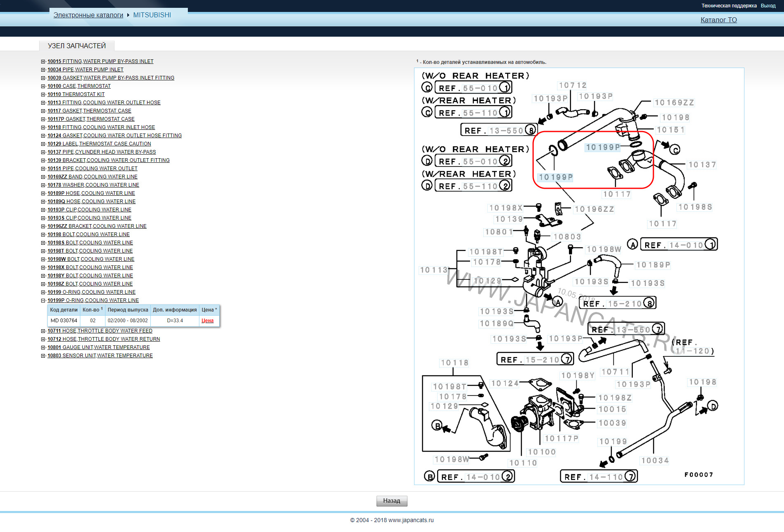
Task: Select the MD 030764 part code cell
Action: click(64, 321)
